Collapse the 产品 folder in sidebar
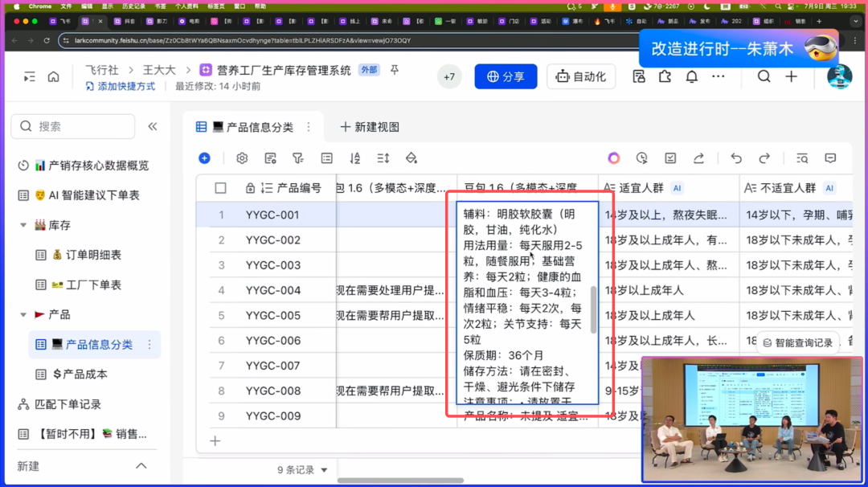This screenshot has height=487, width=868. tap(23, 314)
